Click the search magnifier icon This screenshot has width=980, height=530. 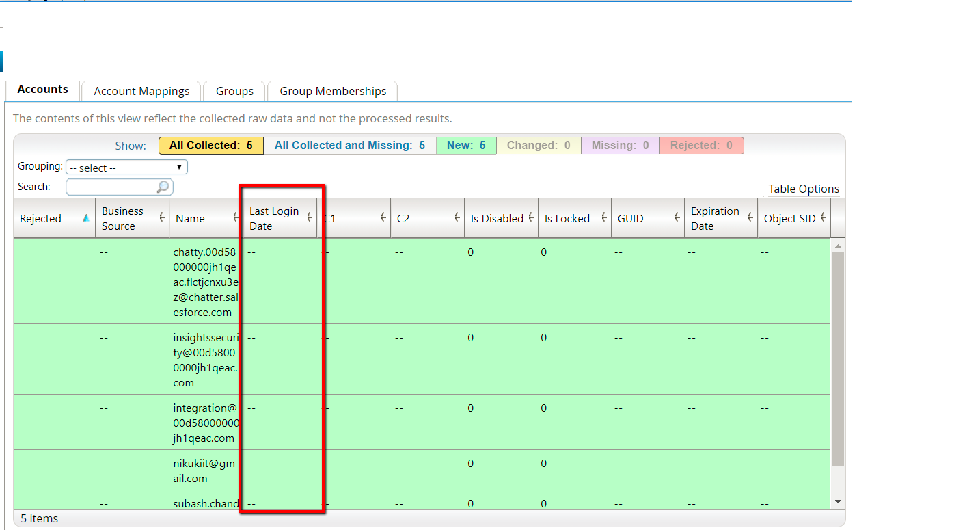[163, 187]
